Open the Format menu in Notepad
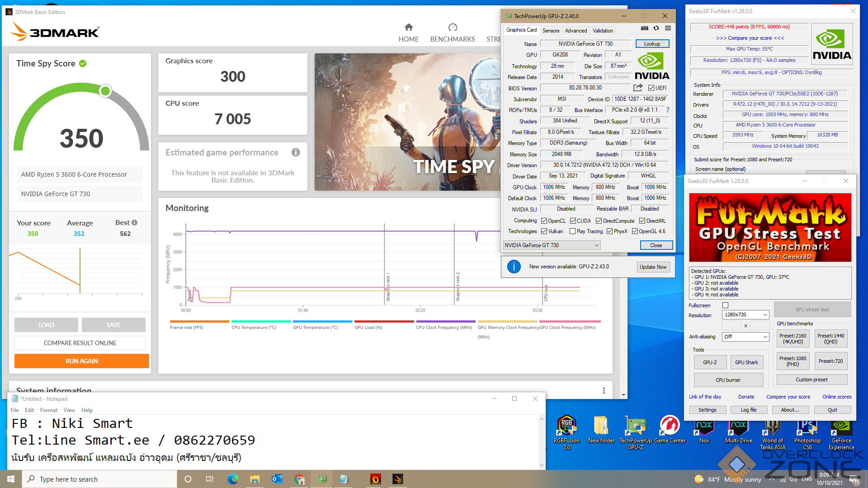 pyautogui.click(x=48, y=410)
